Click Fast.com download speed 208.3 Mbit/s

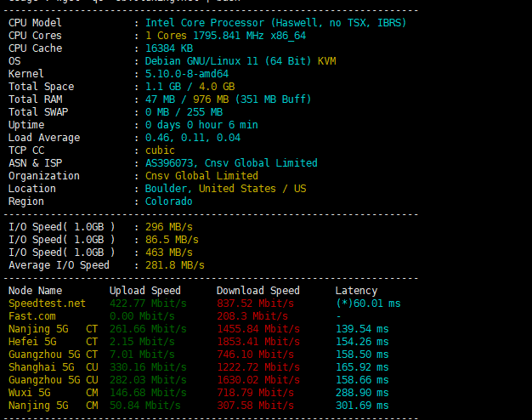click(x=252, y=316)
